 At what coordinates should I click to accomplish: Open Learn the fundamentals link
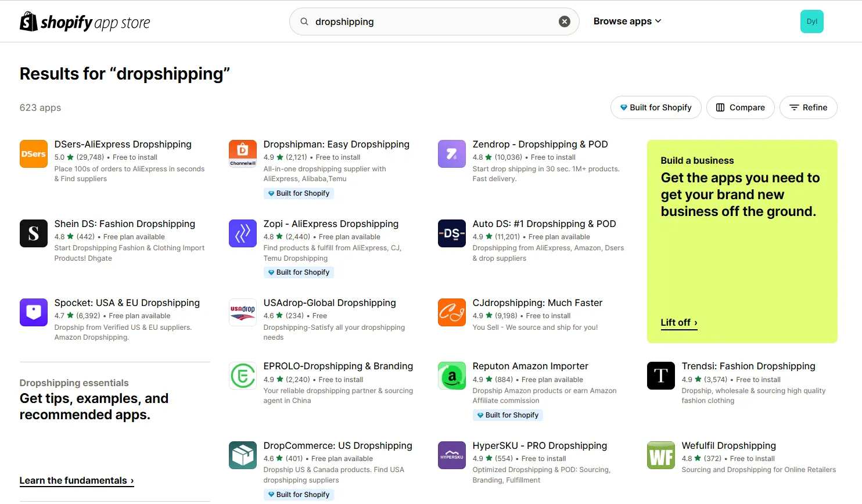[x=77, y=481]
